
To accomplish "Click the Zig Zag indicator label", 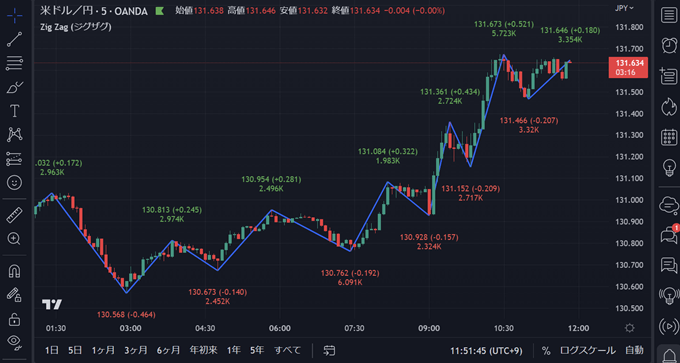I will coord(75,27).
